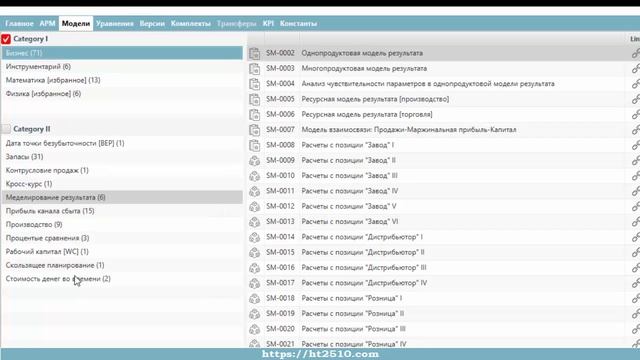Viewport: 640px width, 360px height.
Task: Click the model icon for SM-0019
Action: (254, 314)
